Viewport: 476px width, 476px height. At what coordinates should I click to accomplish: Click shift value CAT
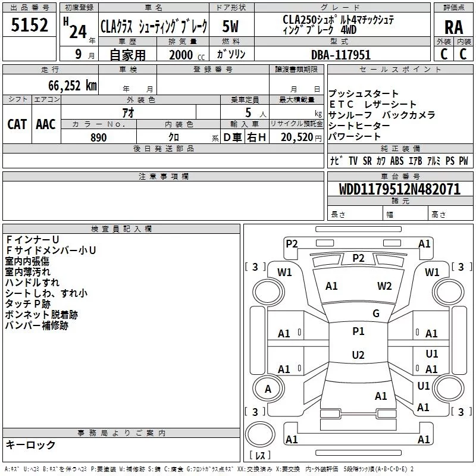17,124
